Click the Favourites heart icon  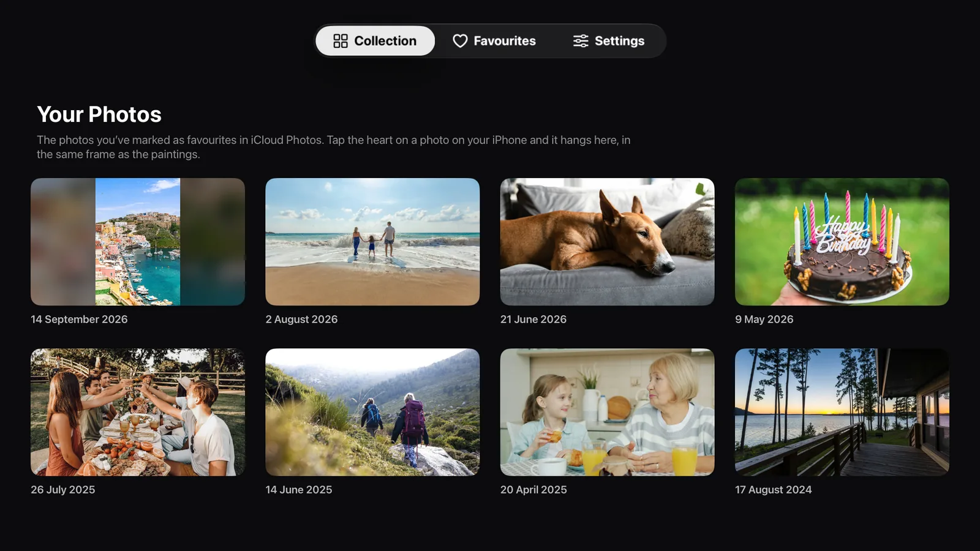click(x=460, y=41)
